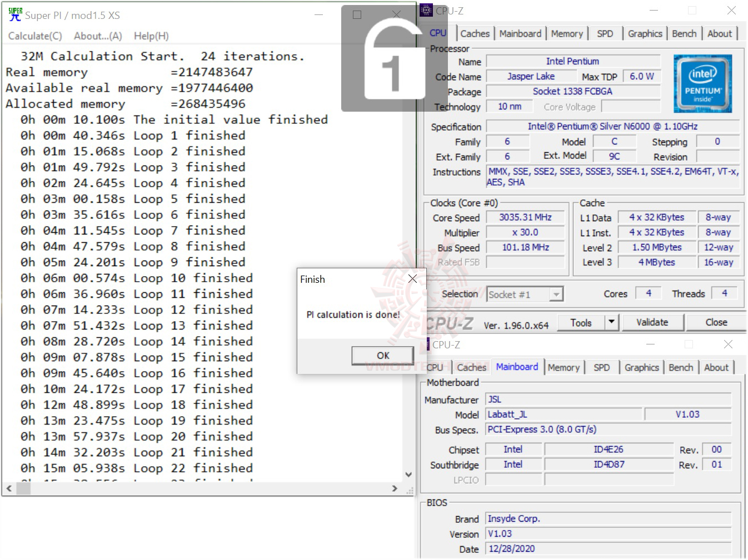This screenshot has width=748, height=560.
Task: Open the Help(H) menu in Super PI
Action: (151, 36)
